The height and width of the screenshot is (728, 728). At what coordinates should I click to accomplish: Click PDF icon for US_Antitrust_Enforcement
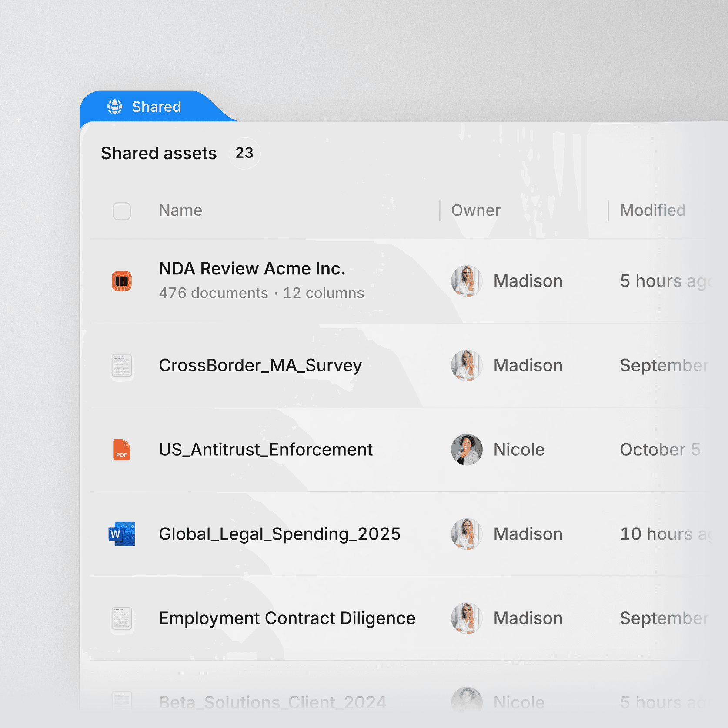122,450
